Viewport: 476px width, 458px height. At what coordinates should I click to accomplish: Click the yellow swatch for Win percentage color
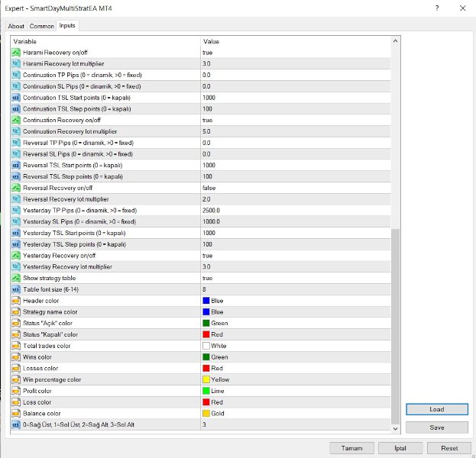point(206,379)
